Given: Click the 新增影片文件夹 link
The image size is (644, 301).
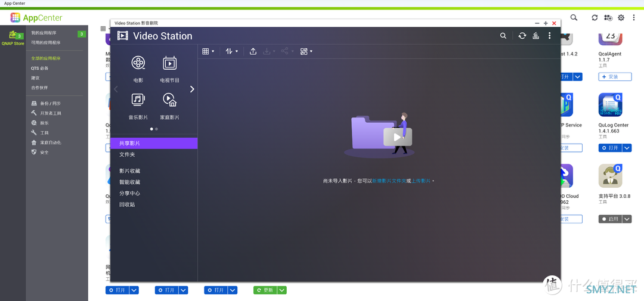Looking at the screenshot, I should 389,181.
